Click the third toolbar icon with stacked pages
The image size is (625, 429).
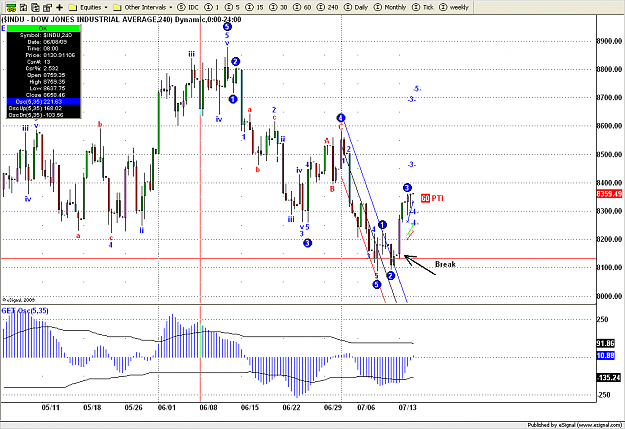coord(35,7)
